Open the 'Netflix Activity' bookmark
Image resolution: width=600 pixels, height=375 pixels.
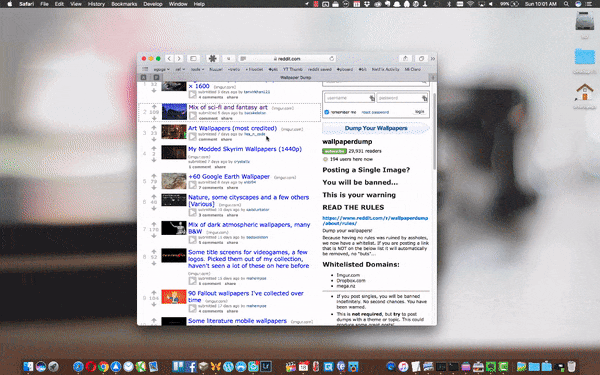385,69
